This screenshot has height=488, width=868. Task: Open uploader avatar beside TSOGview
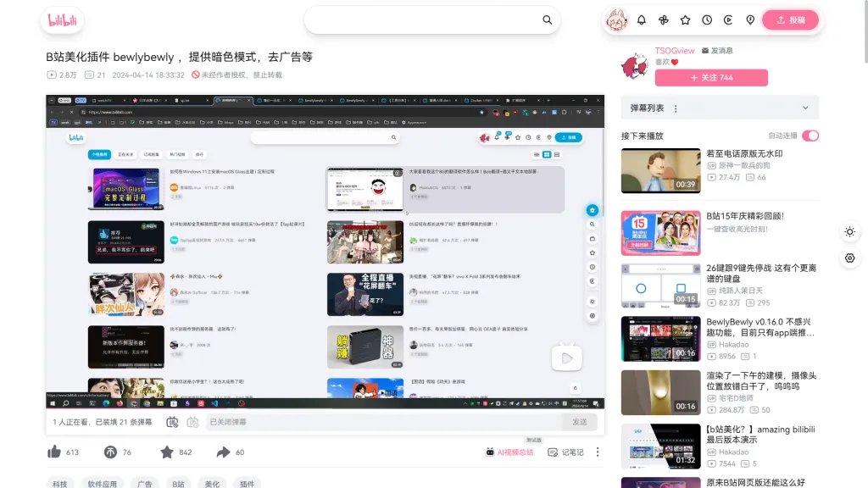click(634, 66)
